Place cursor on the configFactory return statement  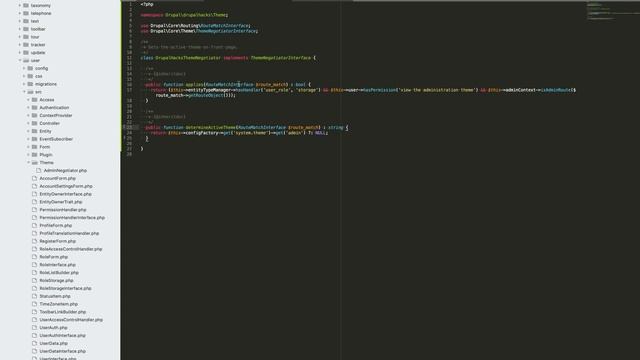[239, 133]
